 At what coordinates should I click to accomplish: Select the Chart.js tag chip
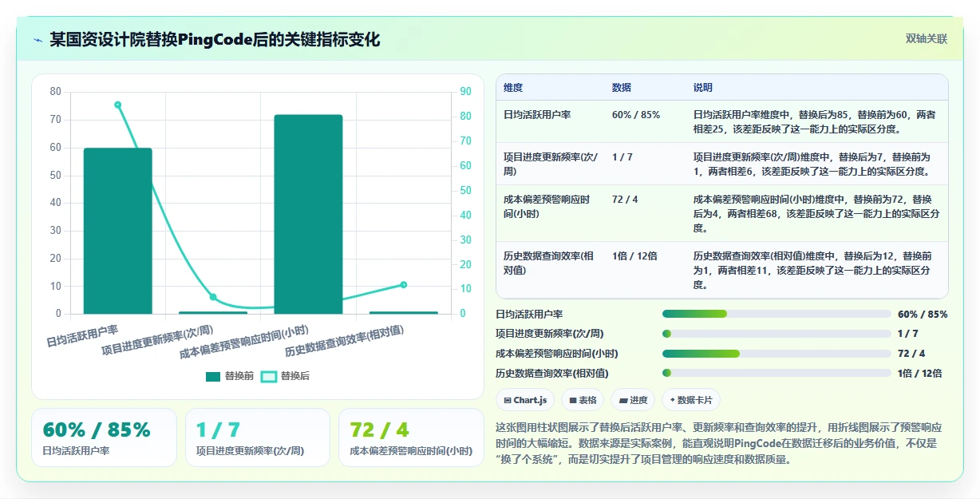525,400
